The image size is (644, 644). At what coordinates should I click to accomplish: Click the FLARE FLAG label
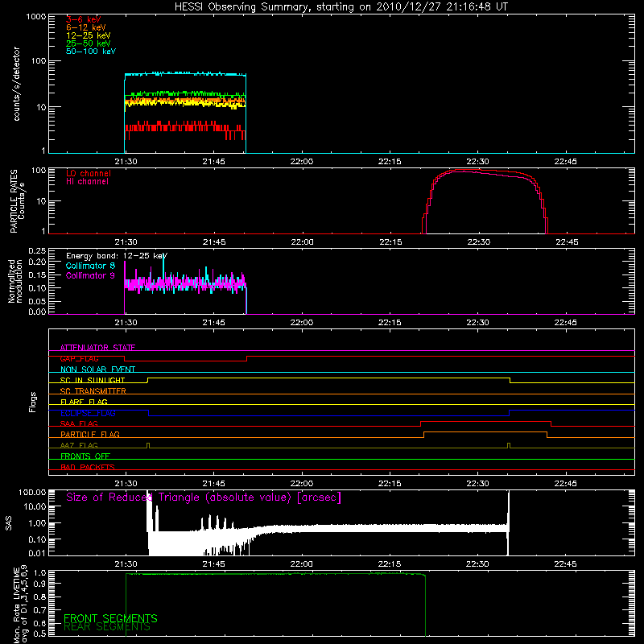tap(84, 402)
